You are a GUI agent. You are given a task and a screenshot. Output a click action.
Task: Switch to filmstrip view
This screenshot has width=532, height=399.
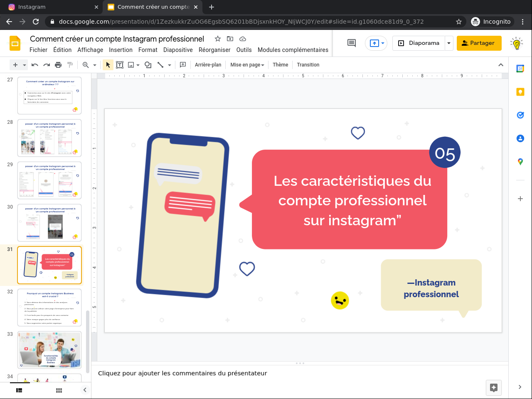(19, 390)
